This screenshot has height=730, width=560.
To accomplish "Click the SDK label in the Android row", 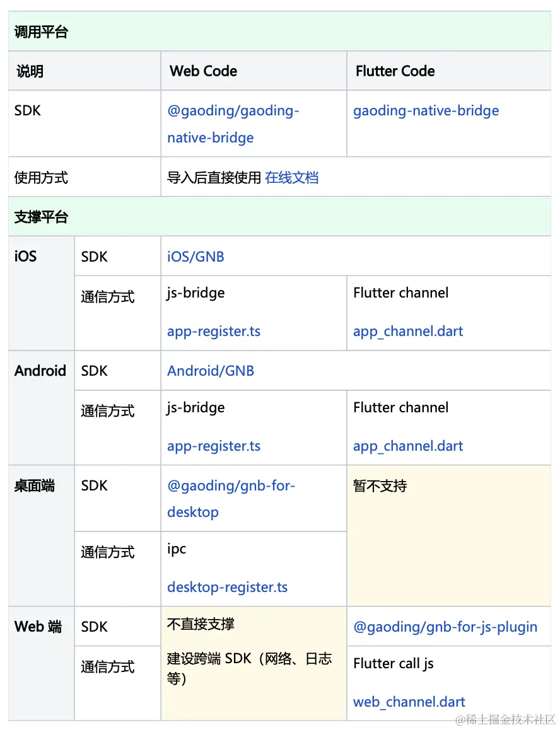I will click(x=94, y=371).
